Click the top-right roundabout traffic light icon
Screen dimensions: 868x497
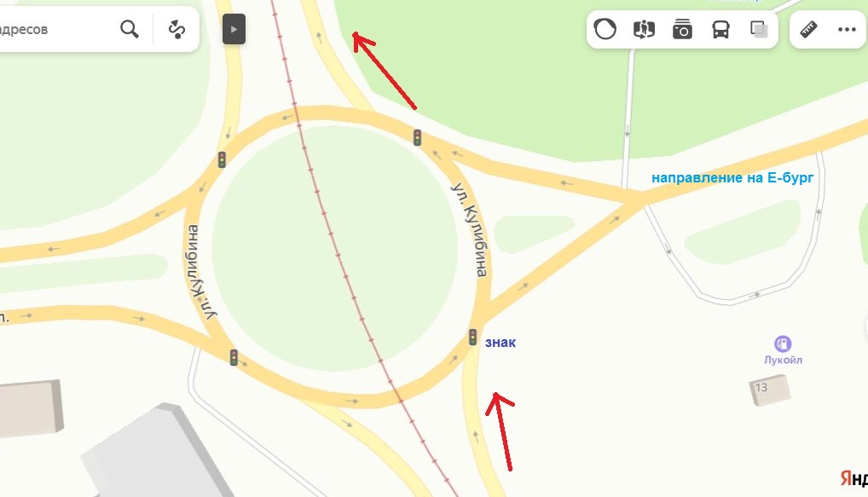click(x=417, y=137)
